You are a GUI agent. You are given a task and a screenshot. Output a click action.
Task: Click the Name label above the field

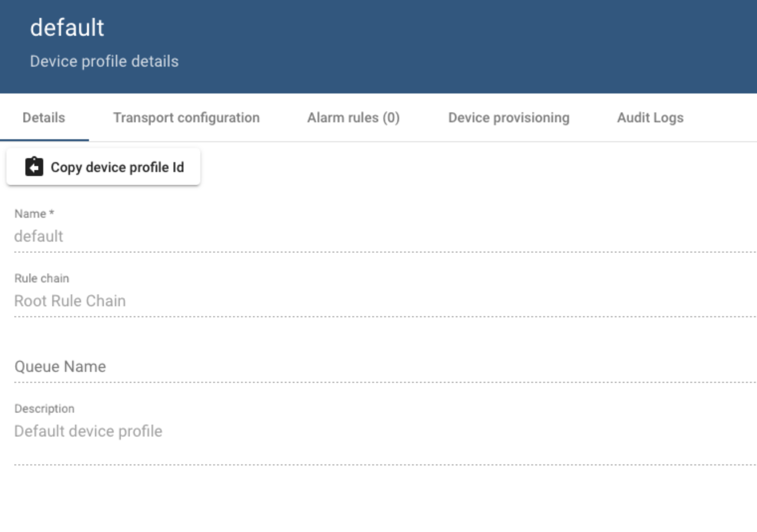point(34,213)
